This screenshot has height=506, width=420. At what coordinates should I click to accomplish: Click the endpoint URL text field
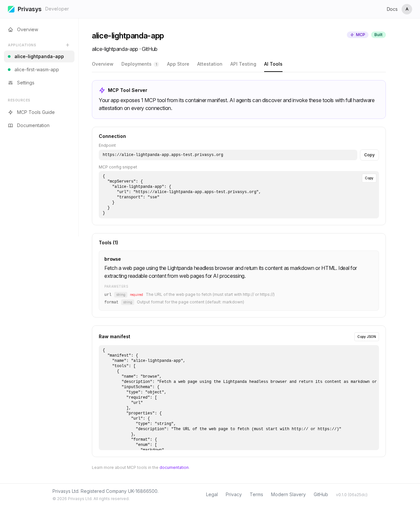[228, 155]
